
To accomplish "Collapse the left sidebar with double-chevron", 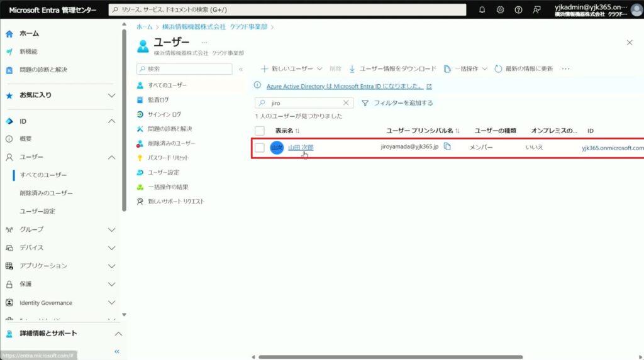I will point(116,351).
